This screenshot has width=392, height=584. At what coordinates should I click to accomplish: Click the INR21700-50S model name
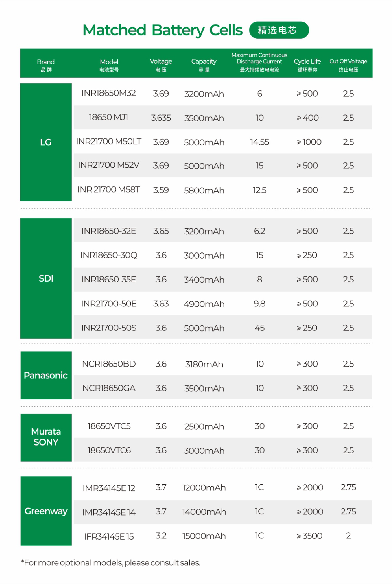109,328
